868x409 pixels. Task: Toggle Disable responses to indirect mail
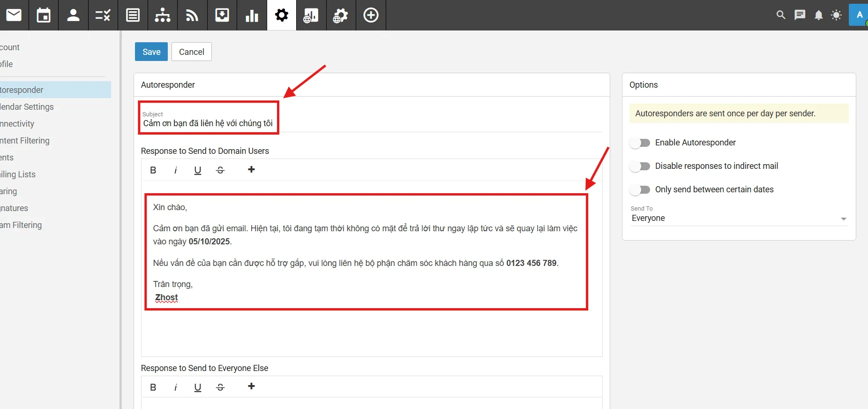(x=640, y=166)
